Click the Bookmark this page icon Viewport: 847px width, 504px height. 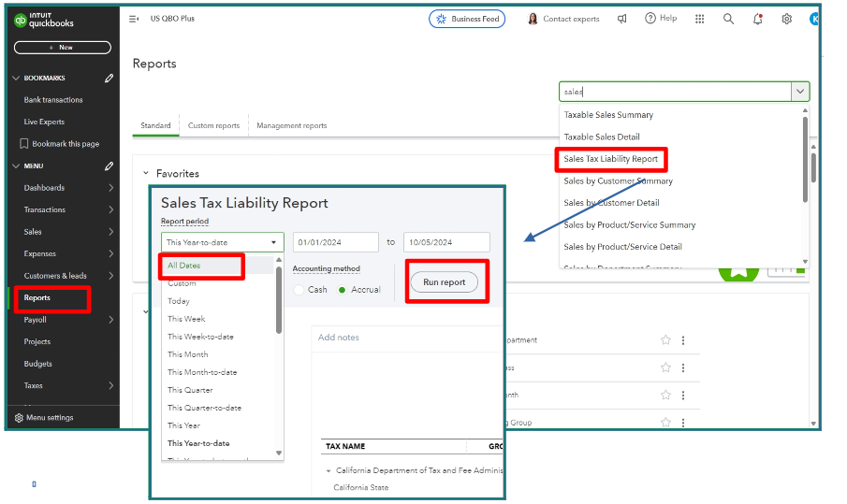23,144
